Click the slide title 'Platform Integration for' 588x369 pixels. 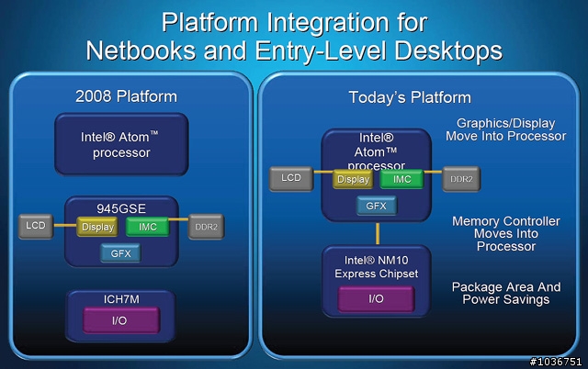coord(294,22)
